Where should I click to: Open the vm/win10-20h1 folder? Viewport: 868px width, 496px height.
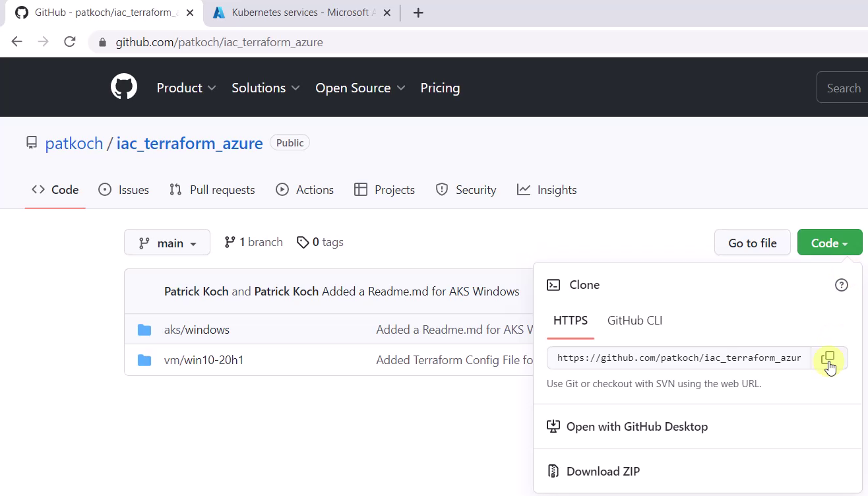[x=204, y=360]
